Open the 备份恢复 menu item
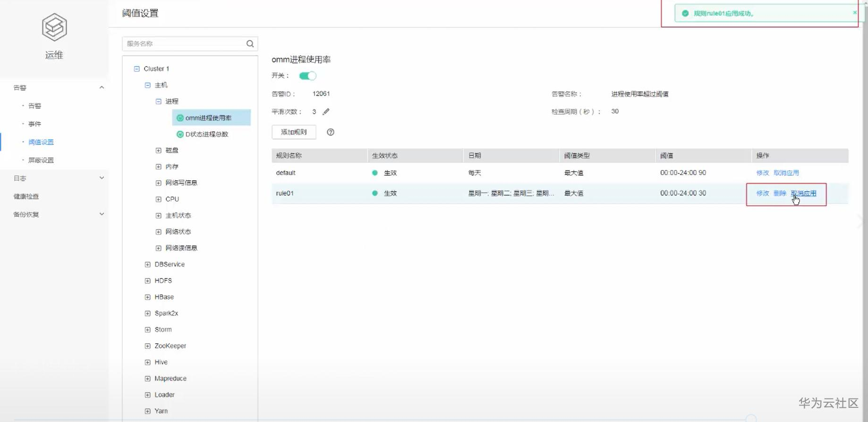The height and width of the screenshot is (422, 868). click(x=26, y=214)
